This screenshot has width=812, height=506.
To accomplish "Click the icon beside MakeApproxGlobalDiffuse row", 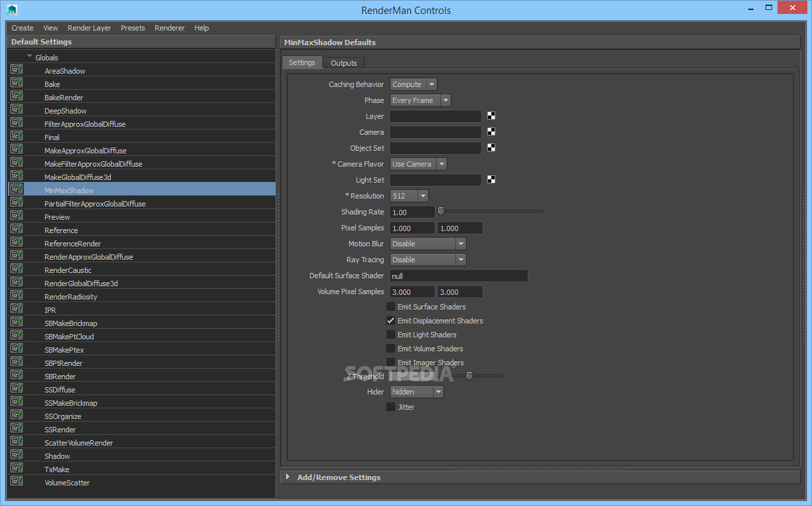I will pos(17,149).
